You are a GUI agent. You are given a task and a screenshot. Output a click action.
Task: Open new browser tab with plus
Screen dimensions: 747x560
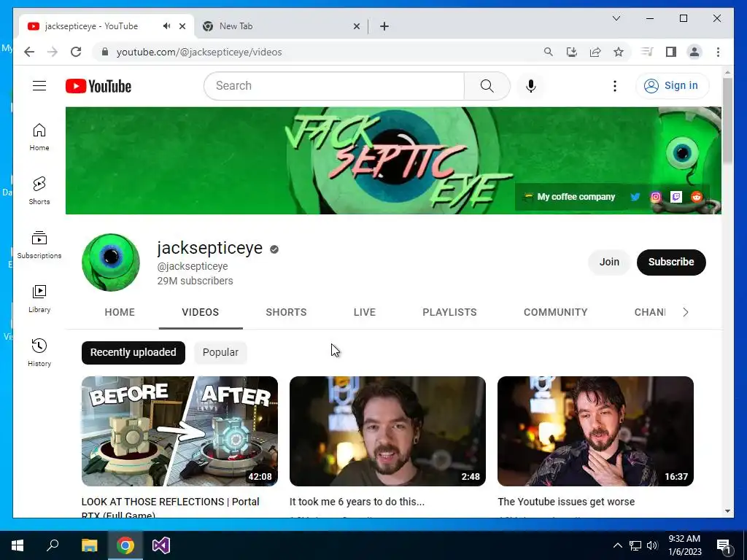pyautogui.click(x=384, y=26)
